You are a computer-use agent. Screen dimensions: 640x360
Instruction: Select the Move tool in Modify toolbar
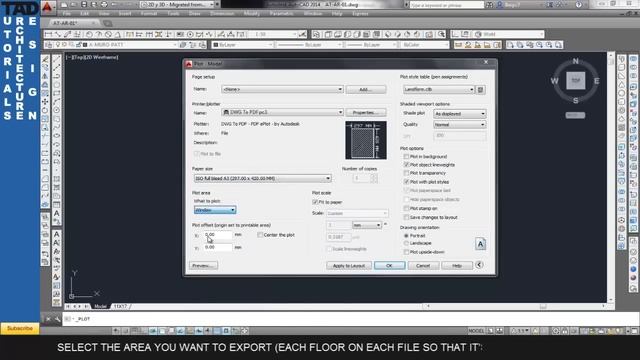[45, 102]
